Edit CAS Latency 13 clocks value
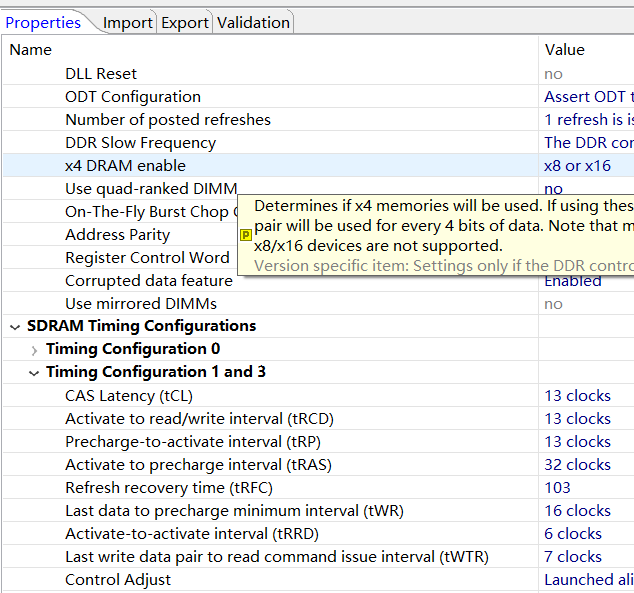The width and height of the screenshot is (634, 593). 577,396
